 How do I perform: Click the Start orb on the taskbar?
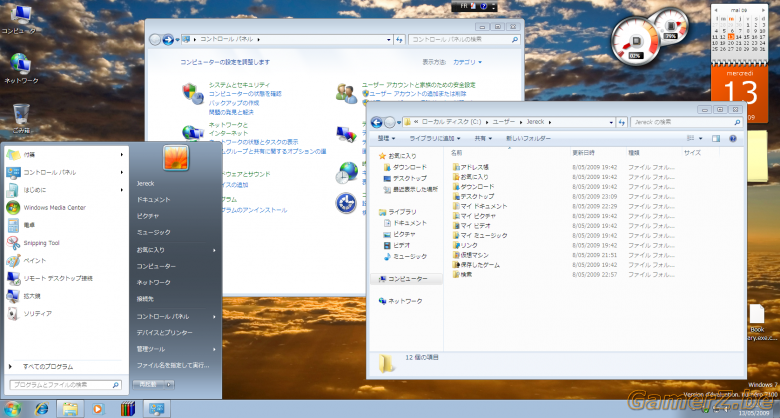point(12,409)
